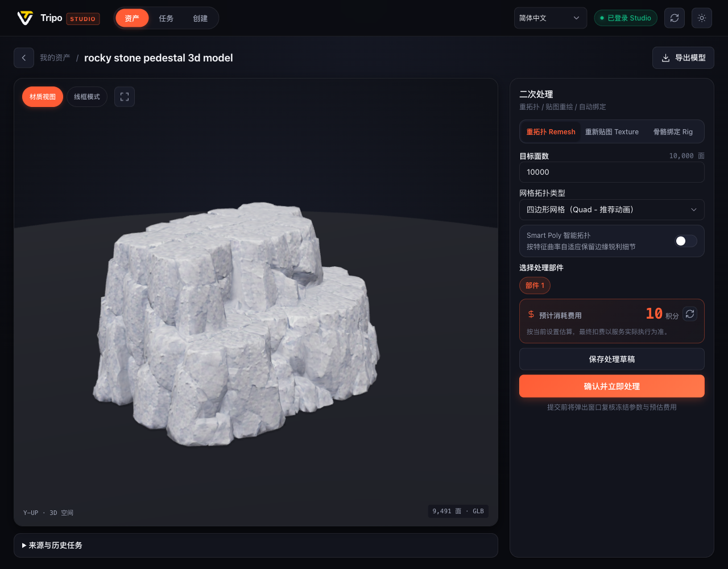Screen dimensions: 728x569
Task: Click the STUDIO badge
Action: tap(83, 19)
